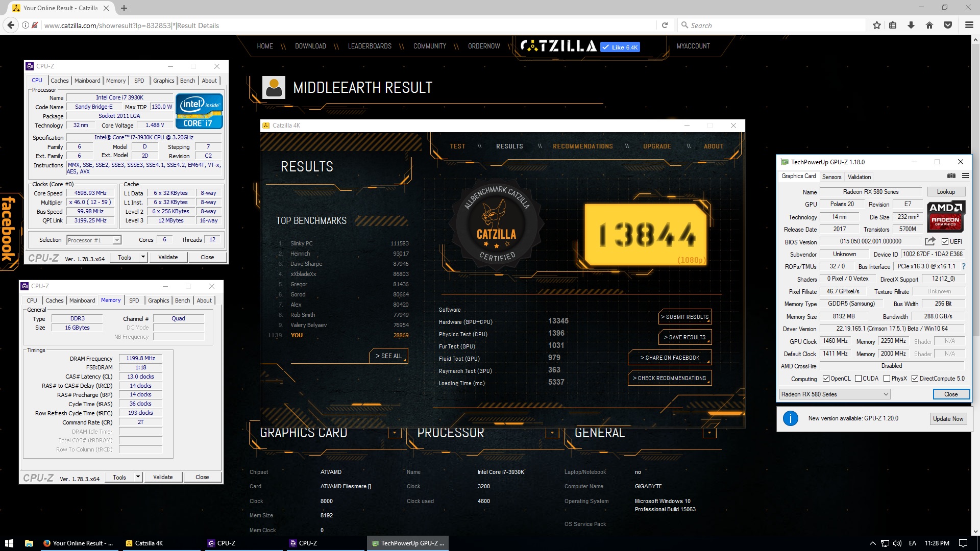
Task: Click bus interface question mark
Action: pyautogui.click(x=964, y=266)
